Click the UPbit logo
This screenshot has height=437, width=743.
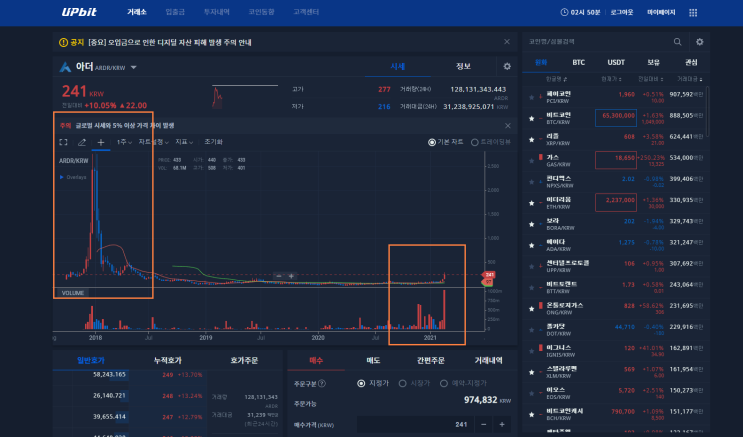click(x=79, y=12)
